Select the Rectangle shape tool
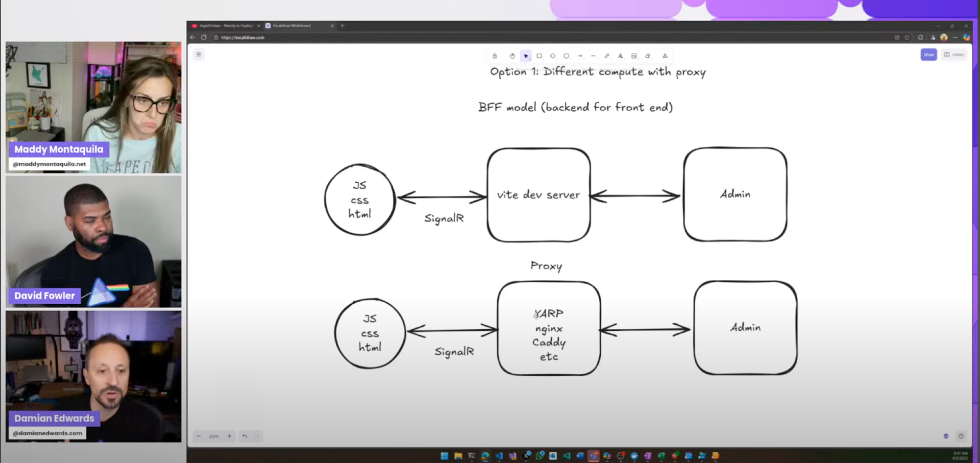Viewport: 980px width, 463px height. (539, 56)
